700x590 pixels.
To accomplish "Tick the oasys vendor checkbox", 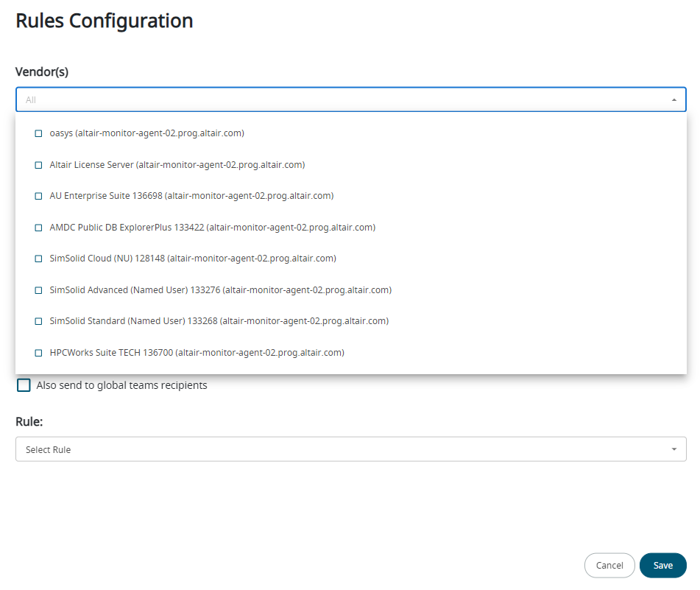I will 38,133.
